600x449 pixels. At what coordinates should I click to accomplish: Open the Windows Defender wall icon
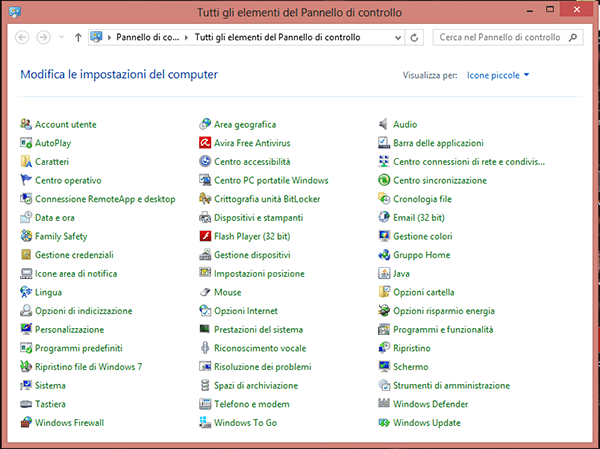[384, 404]
